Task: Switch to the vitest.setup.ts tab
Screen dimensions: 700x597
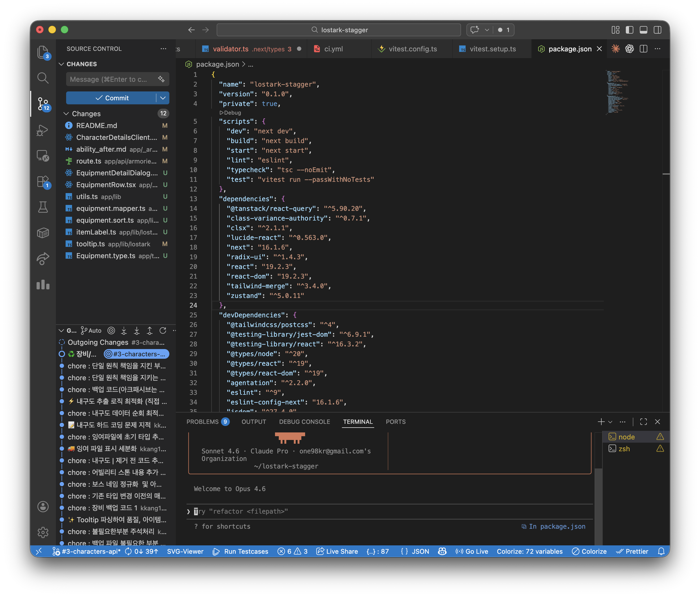Action: pyautogui.click(x=492, y=49)
